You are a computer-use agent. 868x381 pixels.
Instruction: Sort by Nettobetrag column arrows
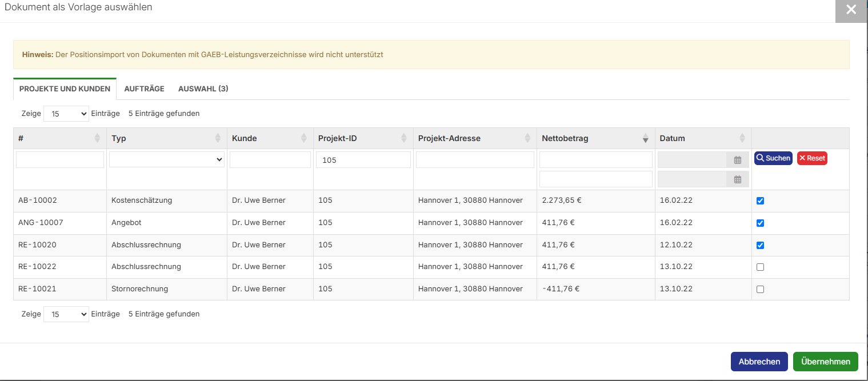(x=646, y=138)
